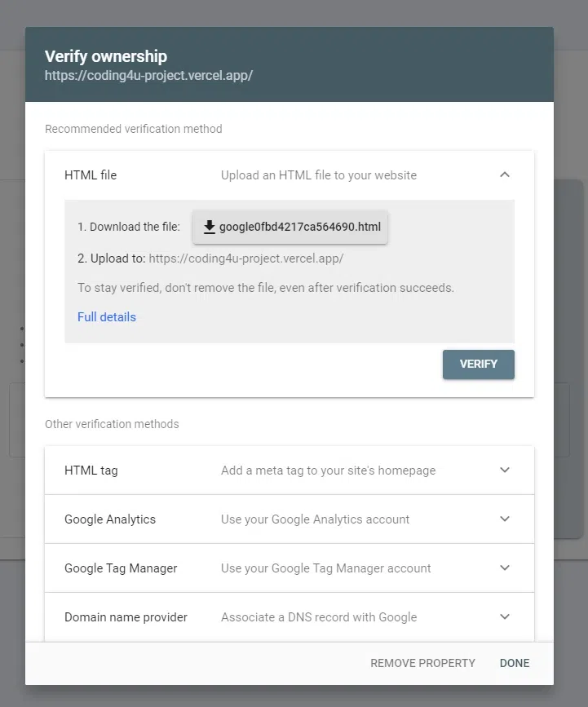
Task: Click the HTML file heading label
Action: coord(91,175)
